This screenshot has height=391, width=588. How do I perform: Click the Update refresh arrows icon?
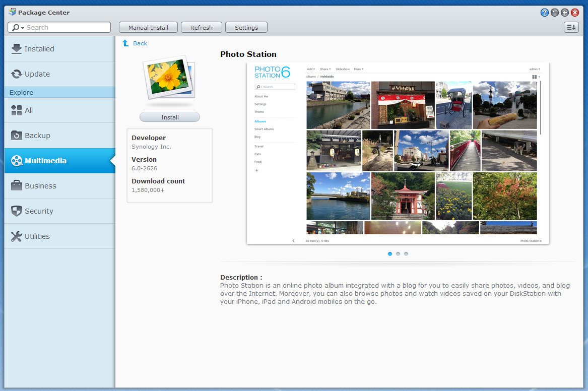coord(17,74)
